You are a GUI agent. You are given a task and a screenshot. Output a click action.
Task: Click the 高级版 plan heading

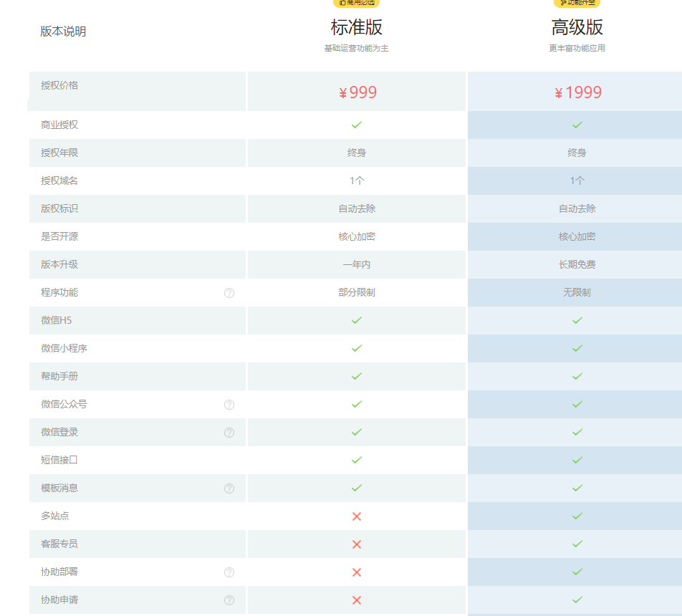[577, 27]
